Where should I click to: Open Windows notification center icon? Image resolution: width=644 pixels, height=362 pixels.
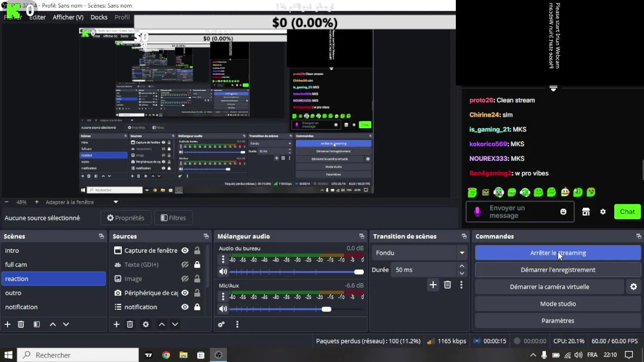tap(629, 355)
